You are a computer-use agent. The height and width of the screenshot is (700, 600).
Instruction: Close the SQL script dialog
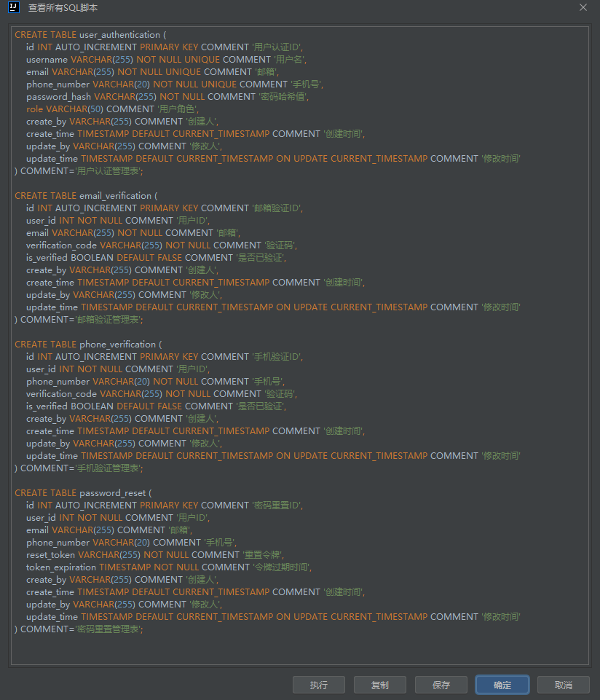coord(583,7)
